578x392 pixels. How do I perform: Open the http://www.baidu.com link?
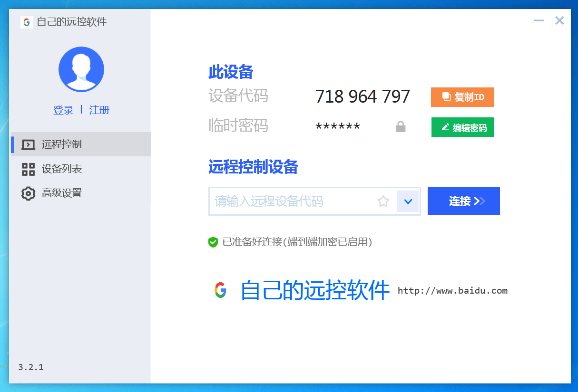pyautogui.click(x=452, y=291)
